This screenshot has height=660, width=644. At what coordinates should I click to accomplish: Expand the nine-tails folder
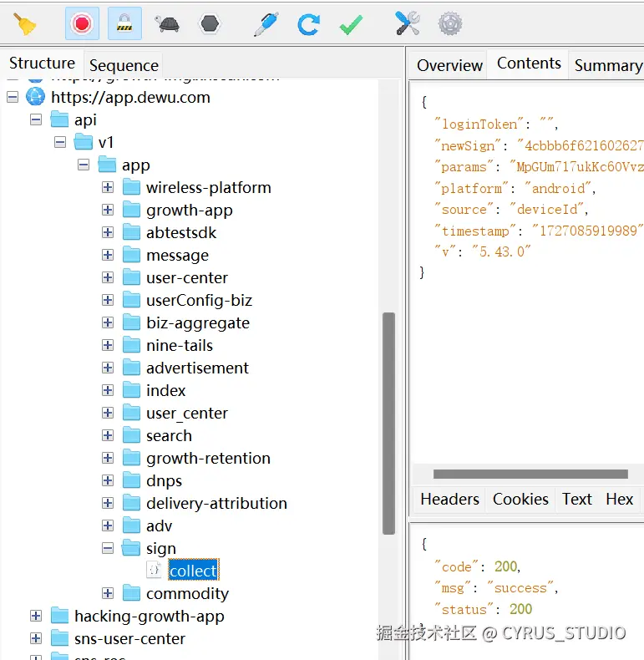click(108, 345)
